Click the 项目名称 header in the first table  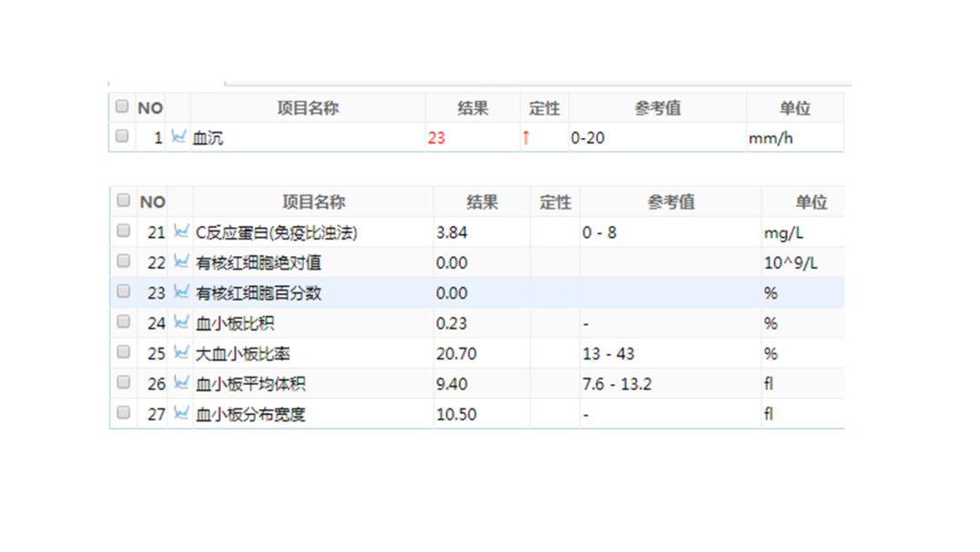309,108
